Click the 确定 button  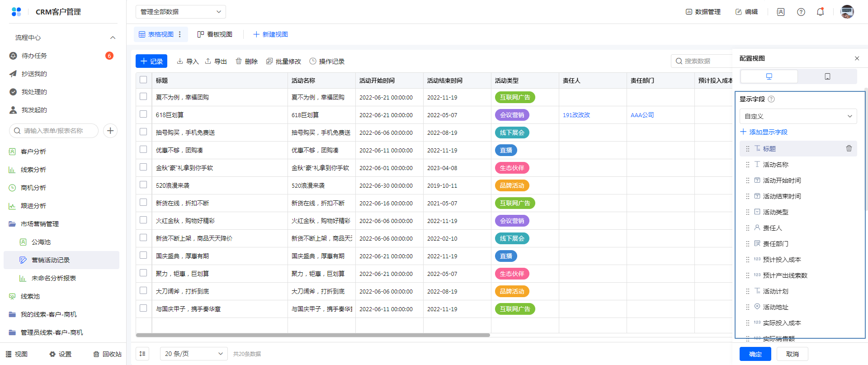coord(755,354)
